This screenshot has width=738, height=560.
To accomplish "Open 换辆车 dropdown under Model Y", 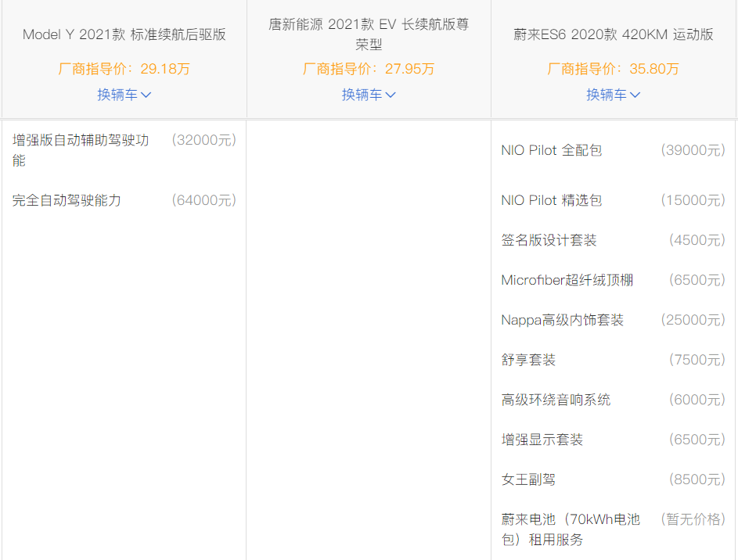I will 124,95.
